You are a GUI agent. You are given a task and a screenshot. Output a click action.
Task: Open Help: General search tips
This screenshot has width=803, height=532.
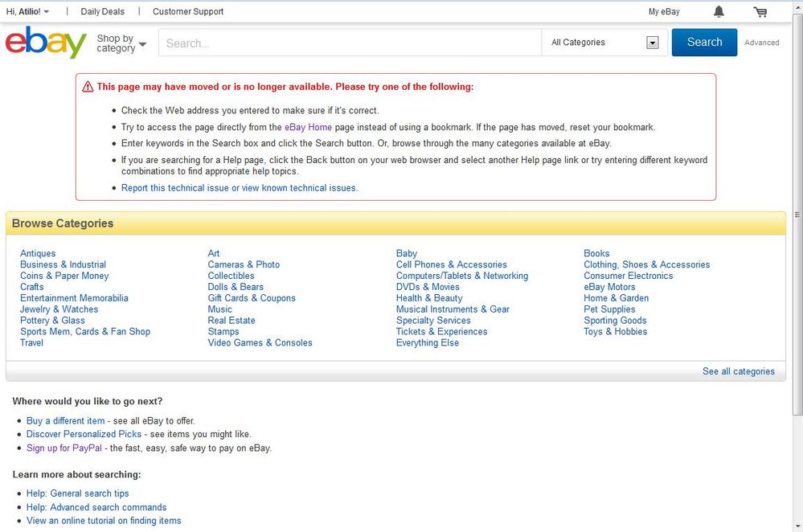click(78, 493)
